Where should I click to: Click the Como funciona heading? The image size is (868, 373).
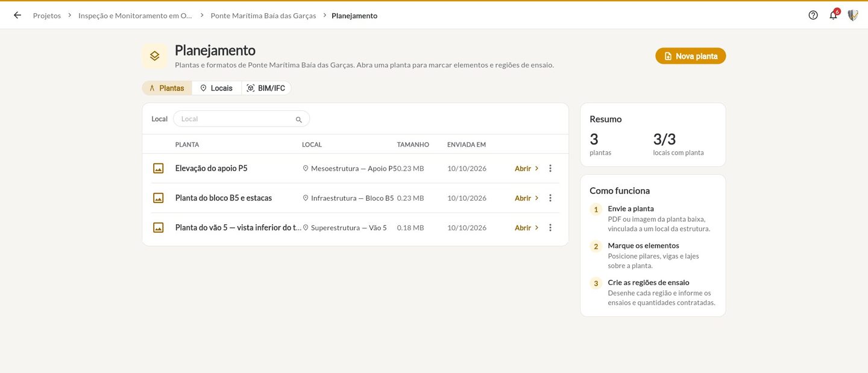pyautogui.click(x=620, y=190)
